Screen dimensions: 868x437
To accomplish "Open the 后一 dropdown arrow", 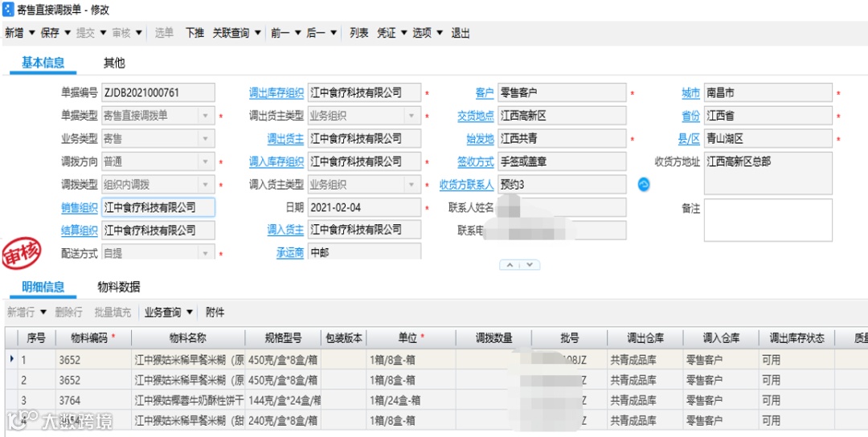I will tap(334, 33).
